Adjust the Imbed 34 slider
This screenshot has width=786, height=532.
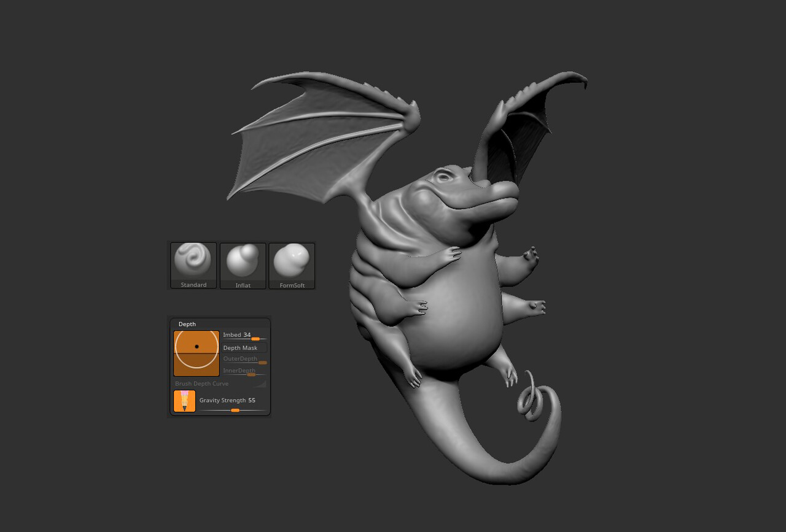(x=244, y=336)
